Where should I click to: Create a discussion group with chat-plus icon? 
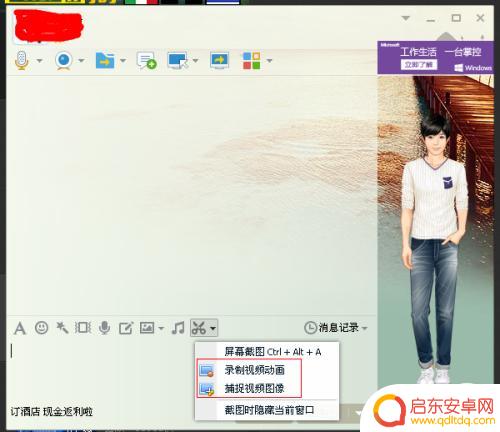(146, 60)
